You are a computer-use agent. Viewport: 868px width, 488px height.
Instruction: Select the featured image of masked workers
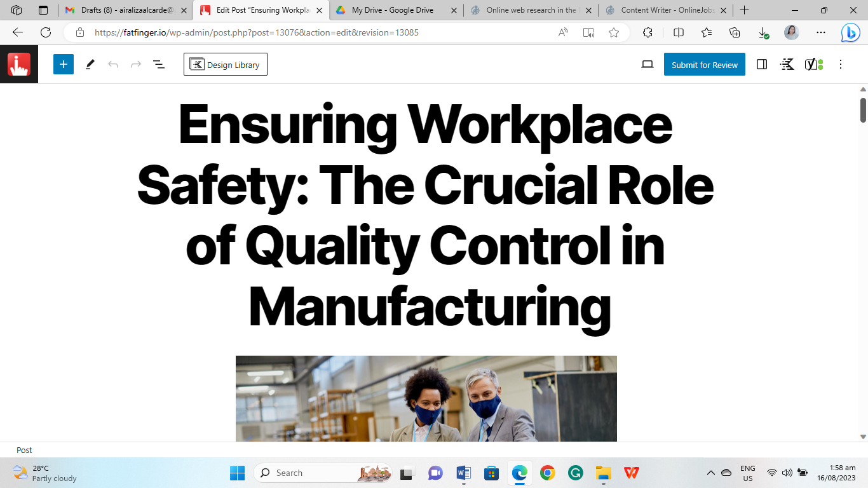coord(426,398)
